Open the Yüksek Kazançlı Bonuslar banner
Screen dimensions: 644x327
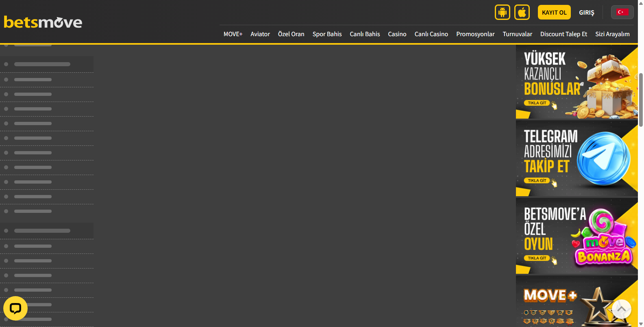(577, 82)
